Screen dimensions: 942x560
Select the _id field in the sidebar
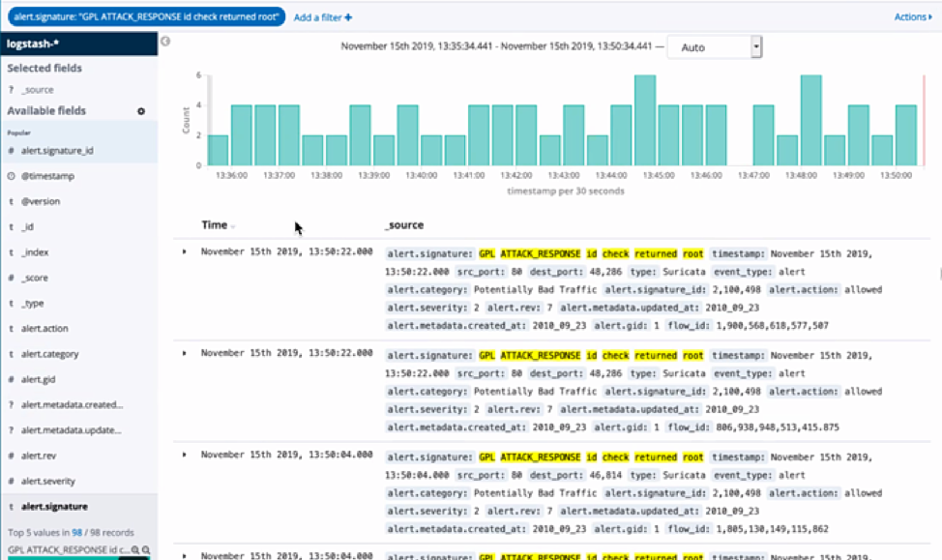(x=79, y=226)
